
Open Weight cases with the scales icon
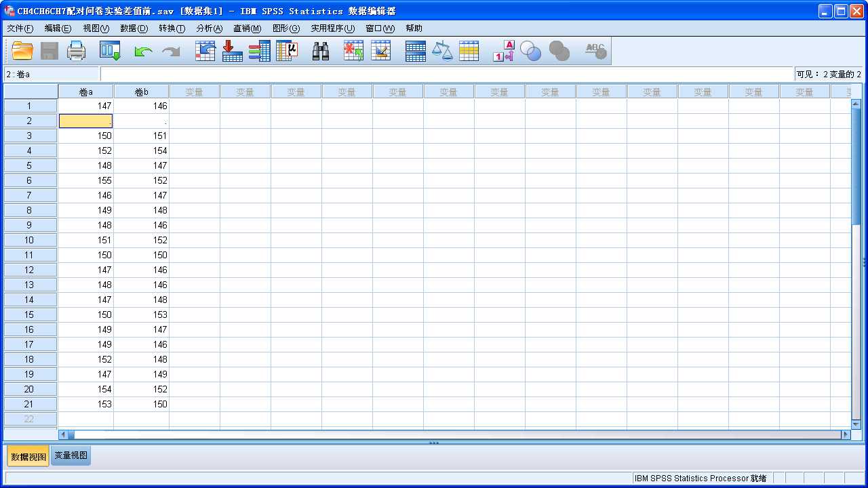click(x=442, y=51)
